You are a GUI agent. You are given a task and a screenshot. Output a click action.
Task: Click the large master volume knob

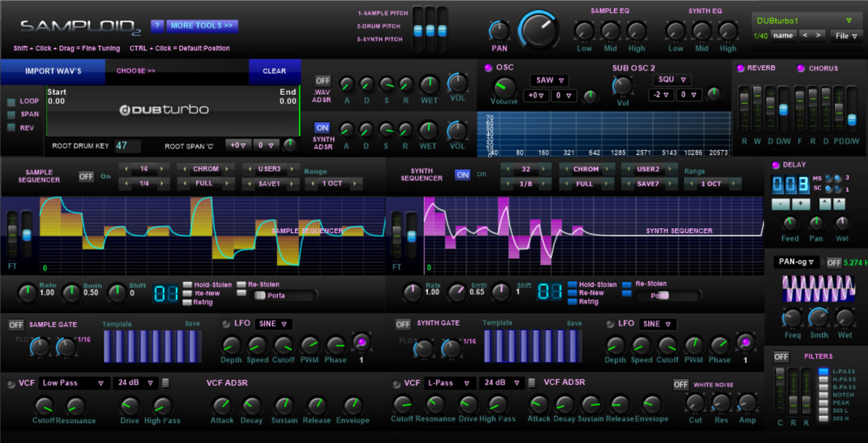tap(539, 30)
